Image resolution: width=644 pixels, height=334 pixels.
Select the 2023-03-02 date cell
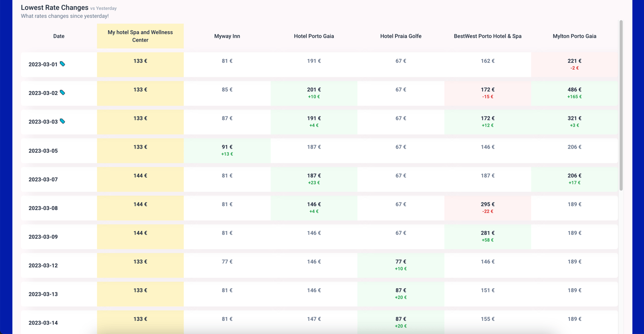pyautogui.click(x=59, y=93)
